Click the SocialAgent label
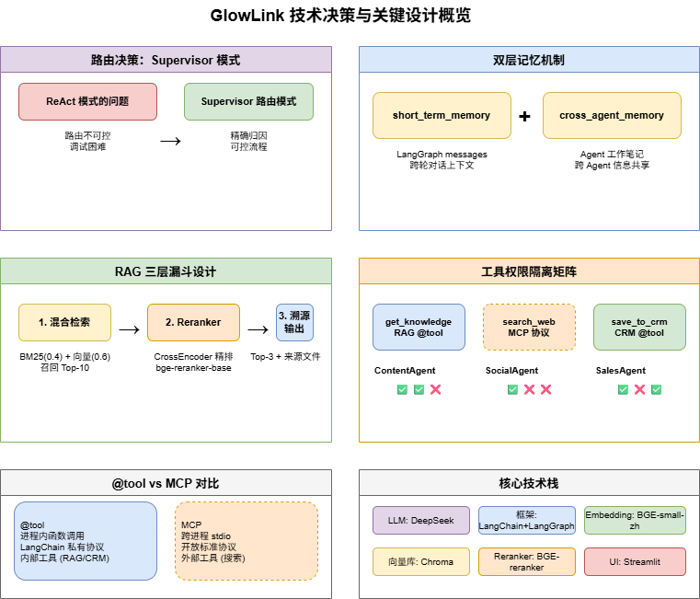This screenshot has width=700, height=599. tap(511, 370)
